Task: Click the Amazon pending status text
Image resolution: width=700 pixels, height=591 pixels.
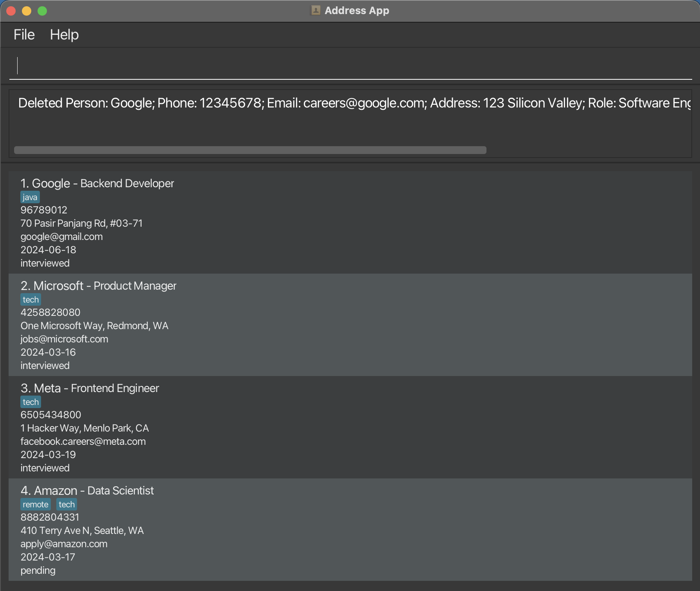Action: 38,571
